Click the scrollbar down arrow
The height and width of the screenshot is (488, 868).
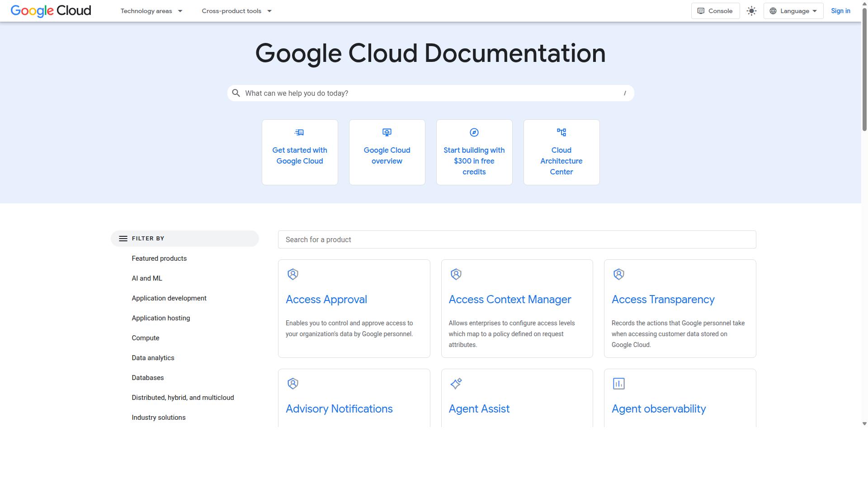[864, 424]
